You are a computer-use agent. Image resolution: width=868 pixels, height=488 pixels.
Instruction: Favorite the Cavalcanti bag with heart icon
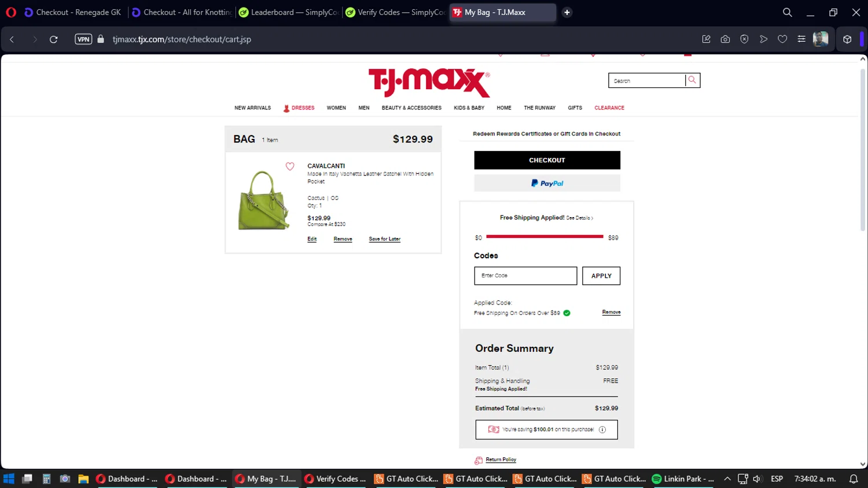(290, 167)
